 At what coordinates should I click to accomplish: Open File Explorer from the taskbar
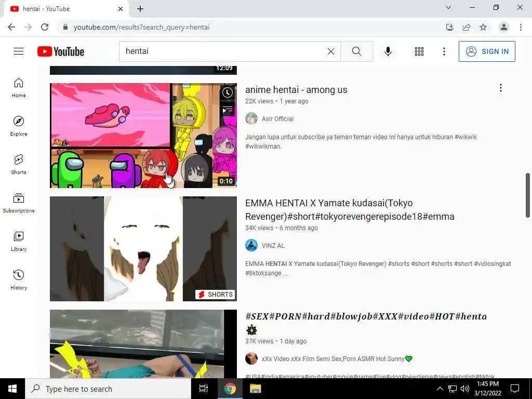(256, 389)
